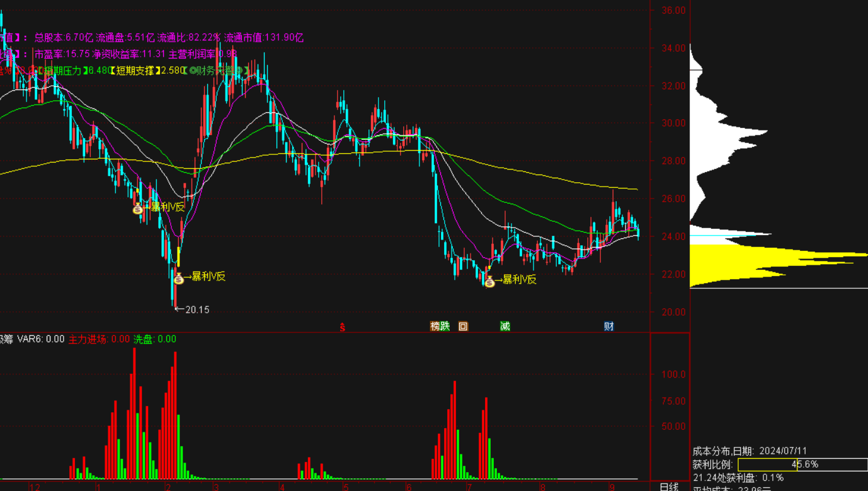Click the 成本分布,日期: 2024/07/11 text

point(750,451)
